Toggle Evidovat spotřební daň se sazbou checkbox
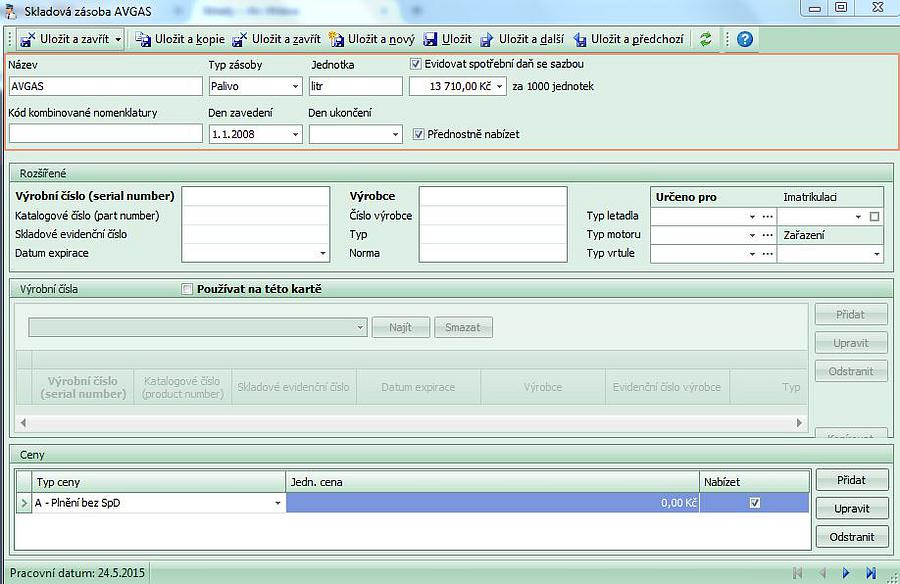This screenshot has width=900, height=584. coord(416,64)
